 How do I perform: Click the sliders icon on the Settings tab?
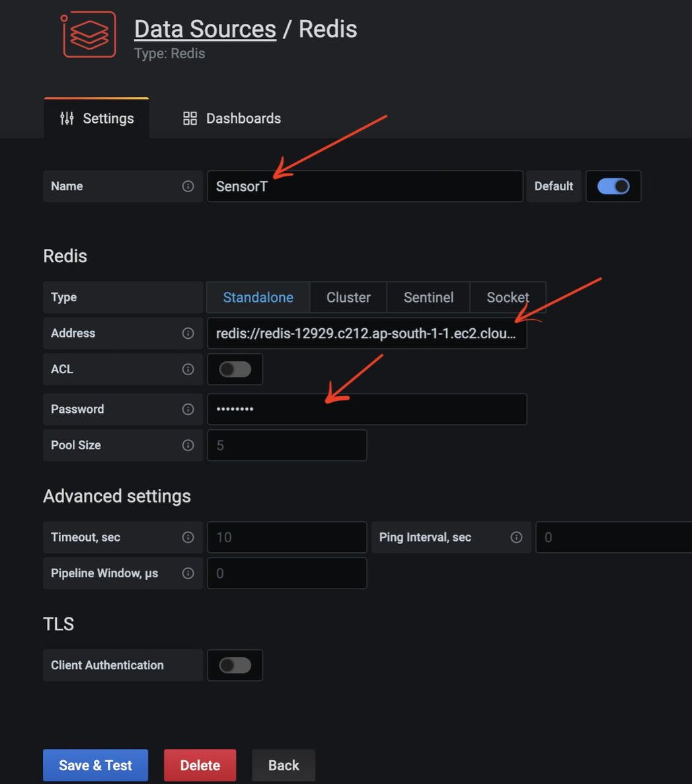(66, 118)
